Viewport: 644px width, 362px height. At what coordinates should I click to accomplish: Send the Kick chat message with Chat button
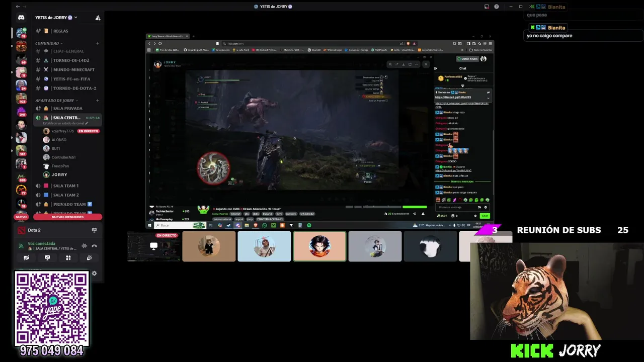click(x=485, y=216)
